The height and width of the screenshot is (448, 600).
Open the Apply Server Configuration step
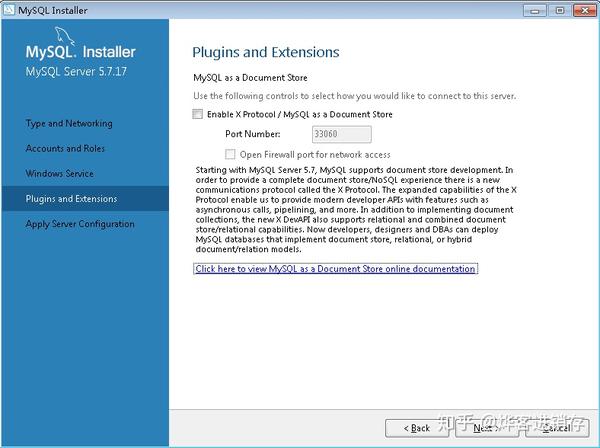(x=80, y=224)
